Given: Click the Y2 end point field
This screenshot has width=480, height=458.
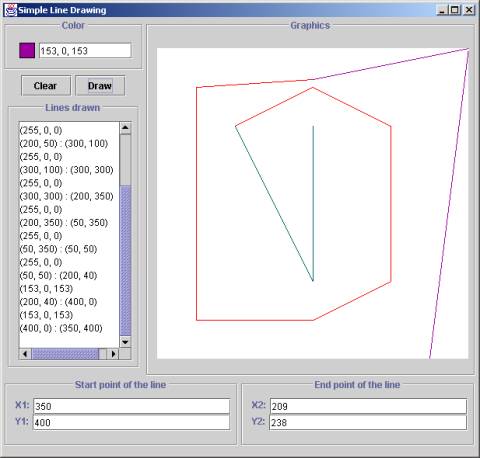Looking at the screenshot, I should click(368, 422).
